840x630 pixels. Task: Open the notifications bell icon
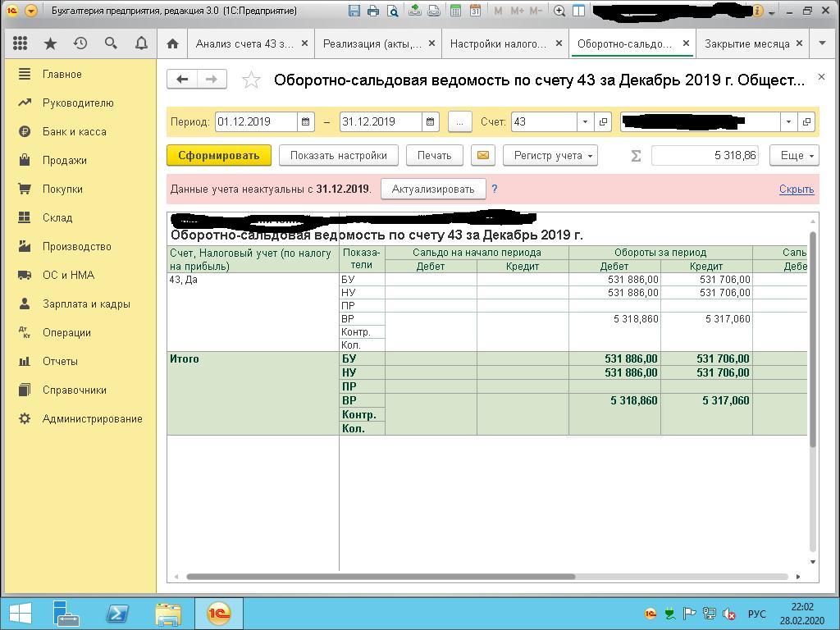click(x=141, y=43)
